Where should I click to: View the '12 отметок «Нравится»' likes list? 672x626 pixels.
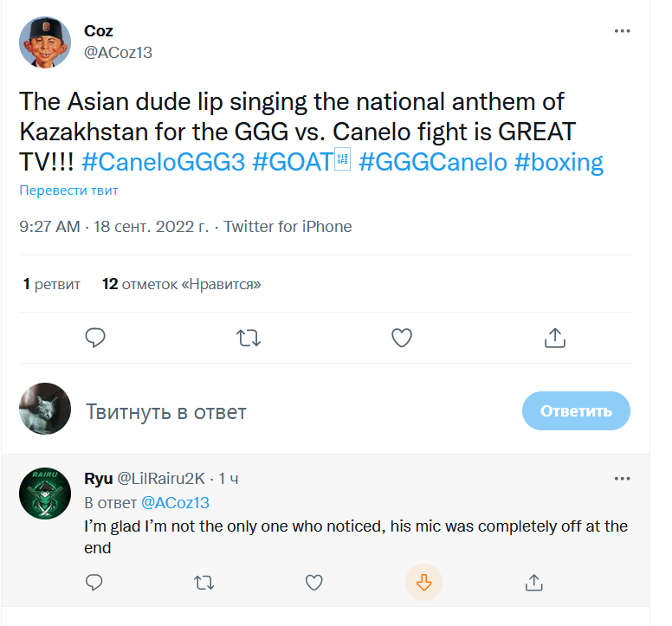[181, 284]
